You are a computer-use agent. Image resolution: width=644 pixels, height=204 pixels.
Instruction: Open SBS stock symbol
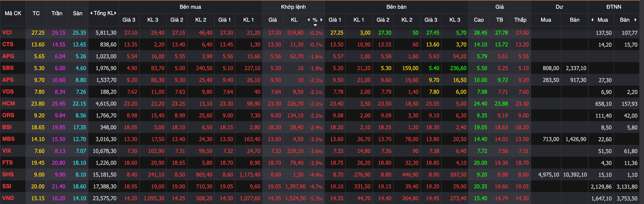point(8,68)
